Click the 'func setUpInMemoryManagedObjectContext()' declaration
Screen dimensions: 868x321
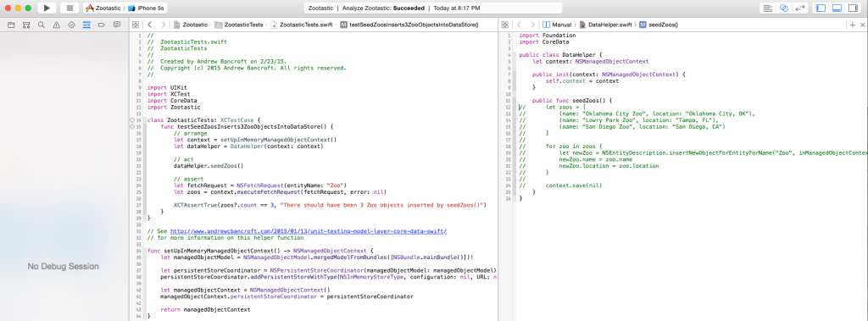(261, 251)
